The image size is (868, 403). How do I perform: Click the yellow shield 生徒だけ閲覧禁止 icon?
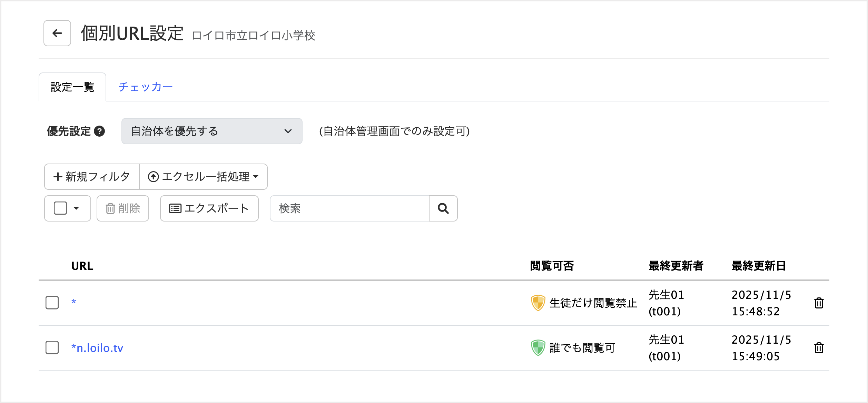[x=538, y=303]
